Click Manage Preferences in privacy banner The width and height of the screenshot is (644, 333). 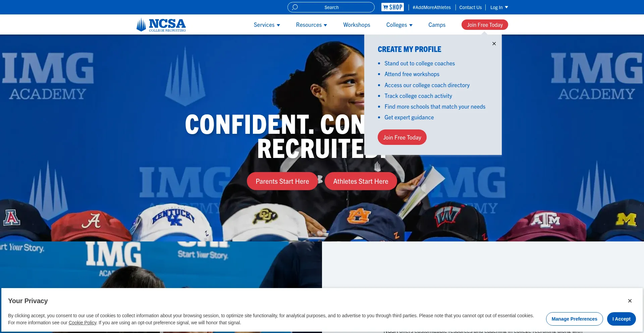(x=574, y=319)
